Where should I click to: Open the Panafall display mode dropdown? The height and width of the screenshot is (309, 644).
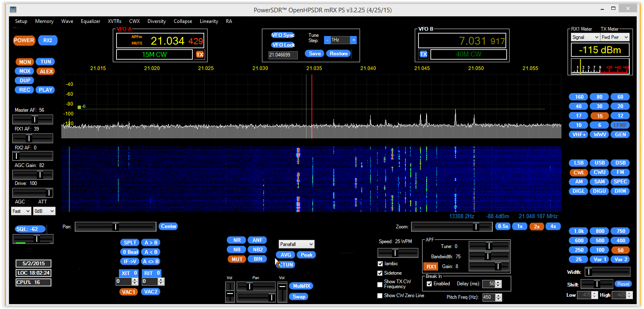(296, 244)
